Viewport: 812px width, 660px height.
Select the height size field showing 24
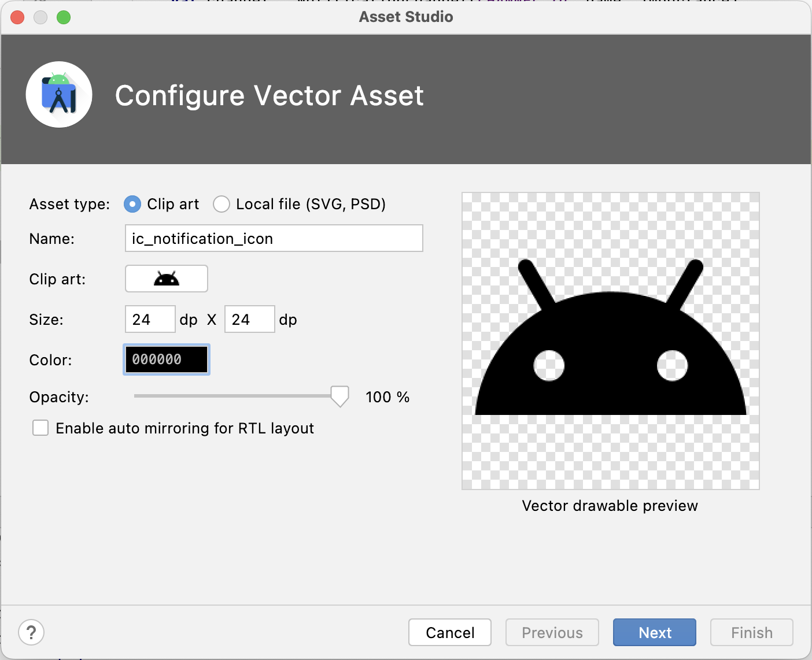pyautogui.click(x=249, y=319)
